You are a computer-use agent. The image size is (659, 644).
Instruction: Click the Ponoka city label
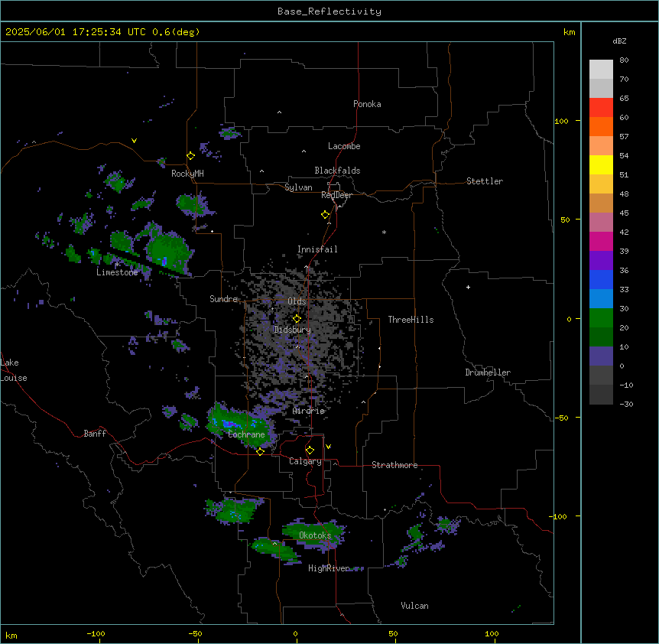tap(367, 104)
